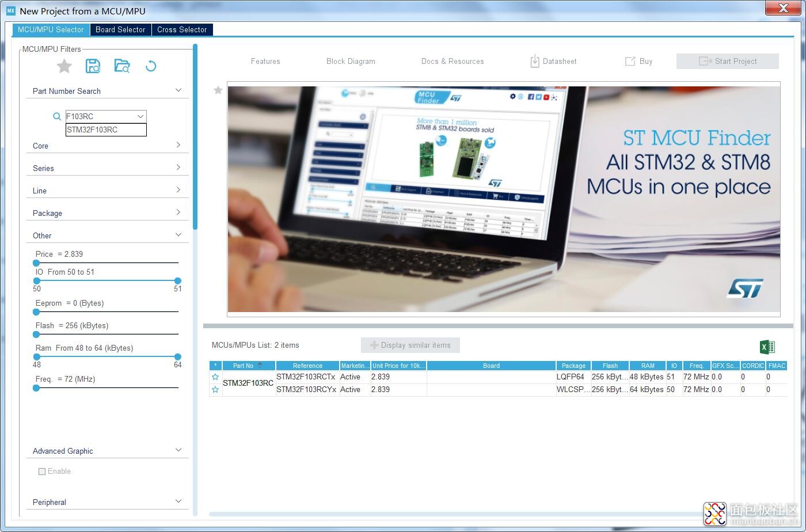Sort by RAM column header
Image resolution: width=806 pixels, height=532 pixels.
pos(648,366)
